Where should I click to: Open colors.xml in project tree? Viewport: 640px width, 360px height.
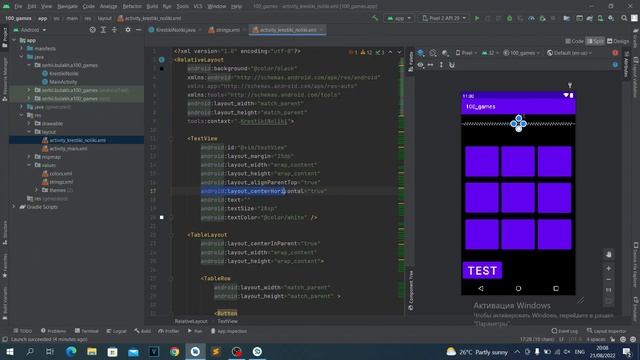click(57, 173)
